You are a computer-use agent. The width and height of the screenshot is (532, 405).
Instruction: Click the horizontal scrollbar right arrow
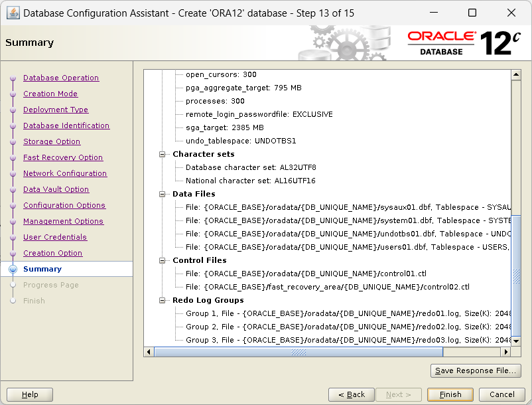tap(506, 352)
